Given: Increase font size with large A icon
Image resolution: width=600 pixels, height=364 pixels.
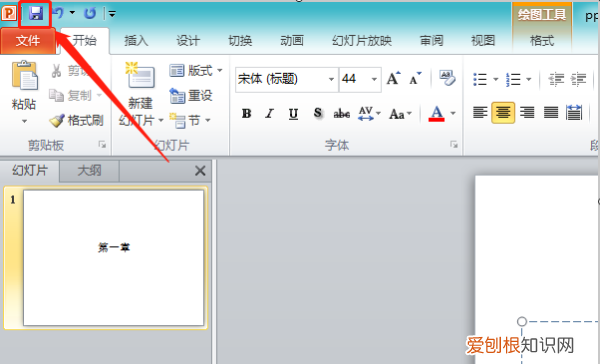Looking at the screenshot, I should pyautogui.click(x=393, y=78).
